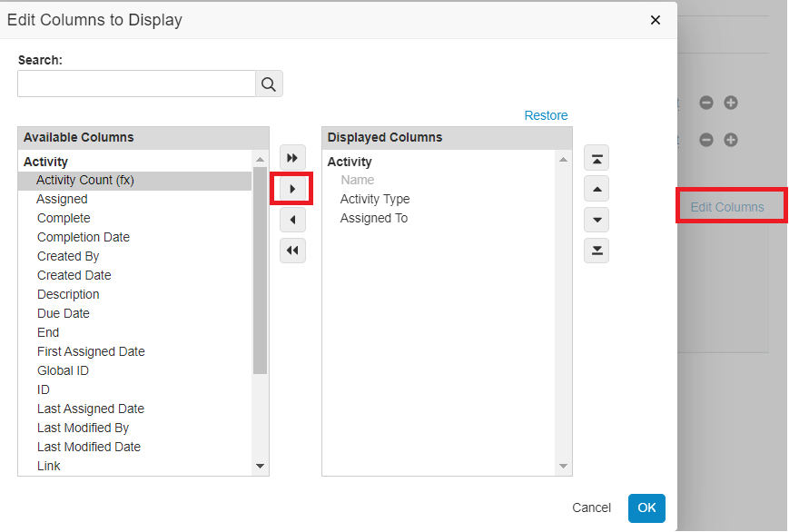789x532 pixels.
Task: Open the Edit Columns link behind dialog
Action: tap(727, 207)
